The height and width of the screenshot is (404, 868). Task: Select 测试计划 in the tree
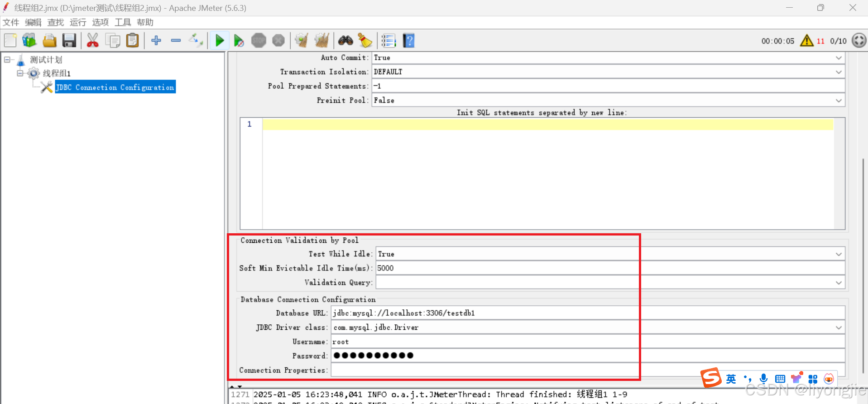46,60
